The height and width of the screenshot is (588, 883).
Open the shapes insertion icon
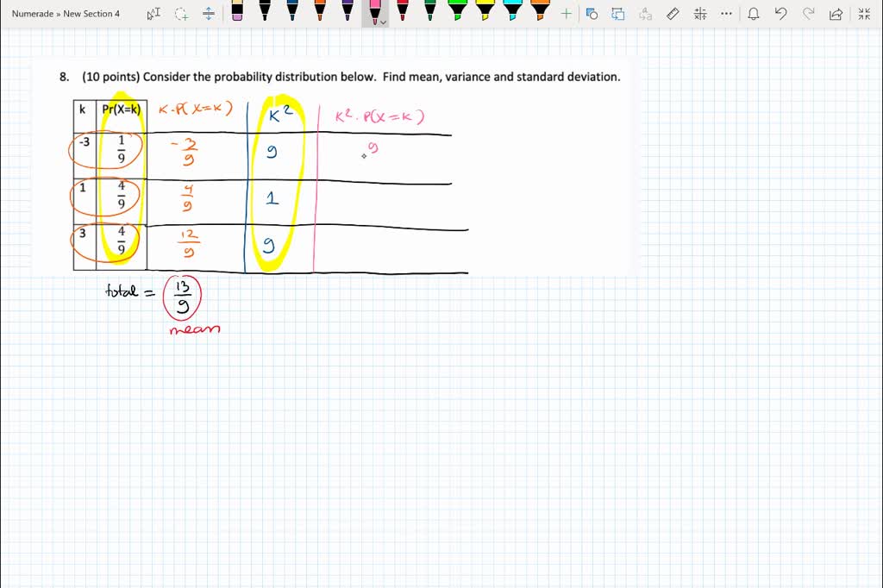click(x=590, y=14)
